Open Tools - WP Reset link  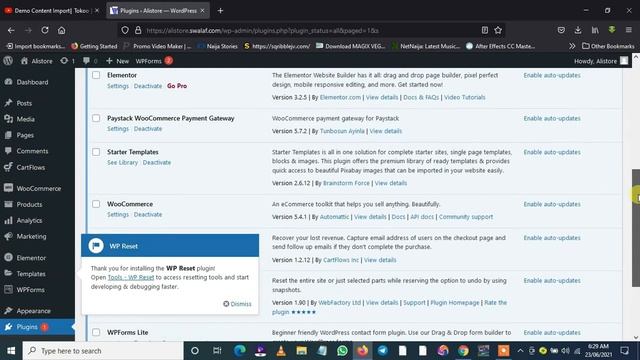[x=131, y=277]
